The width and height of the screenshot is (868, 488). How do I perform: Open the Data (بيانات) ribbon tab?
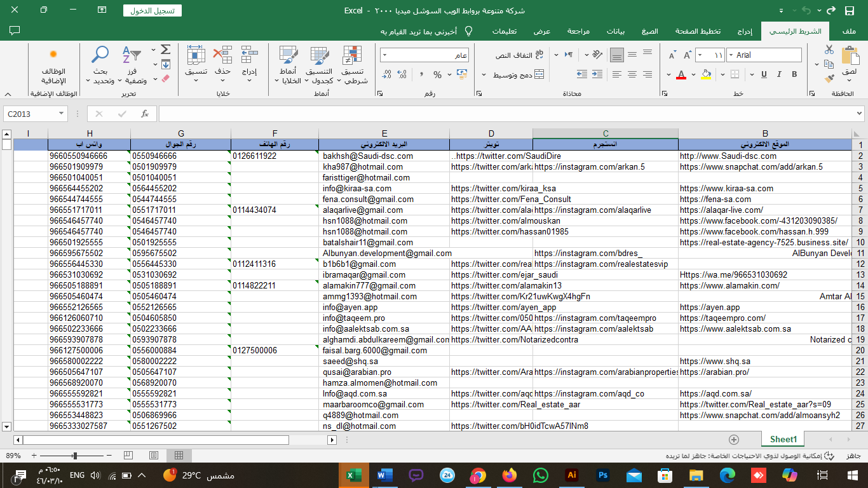click(x=615, y=31)
